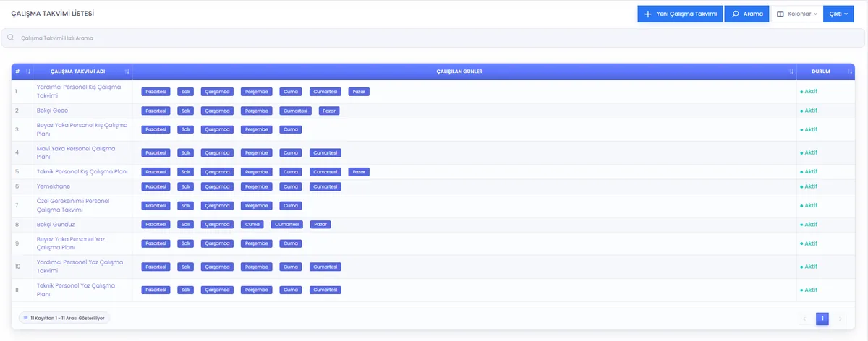Image resolution: width=868 pixels, height=341 pixels.
Task: Click Cumartesi tag in the Yemekhane row
Action: (x=325, y=186)
